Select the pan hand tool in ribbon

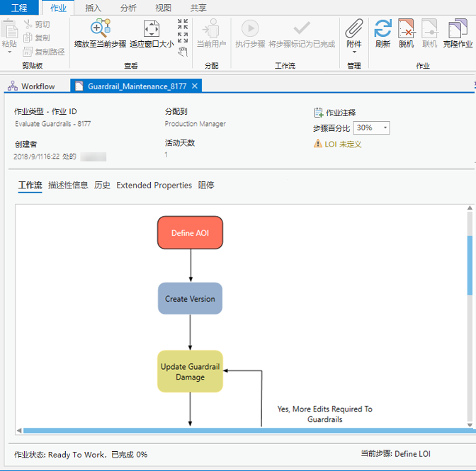183,50
